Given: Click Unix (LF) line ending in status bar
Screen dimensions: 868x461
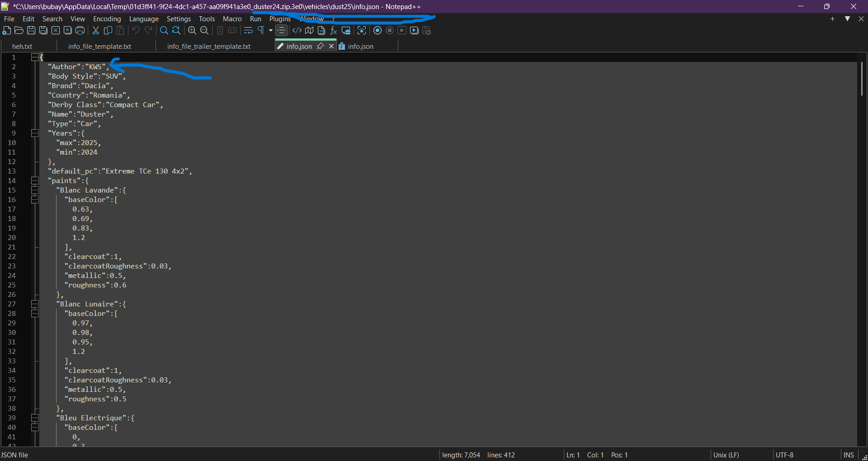Looking at the screenshot, I should point(726,455).
